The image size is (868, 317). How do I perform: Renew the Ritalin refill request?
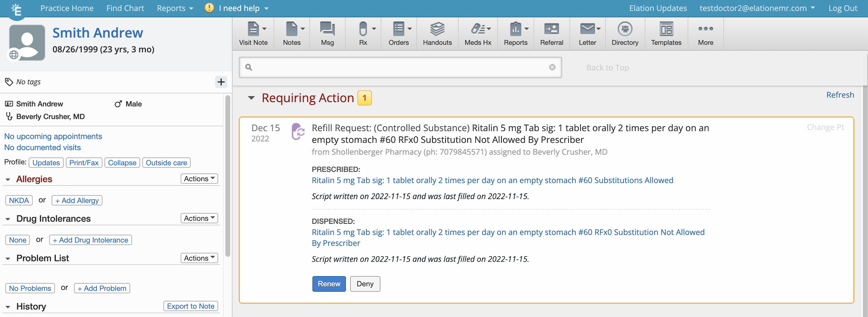[x=328, y=284]
